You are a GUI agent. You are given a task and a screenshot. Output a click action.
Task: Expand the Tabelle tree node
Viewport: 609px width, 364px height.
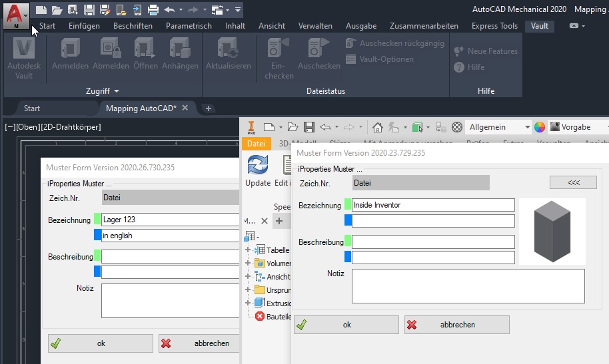[x=248, y=250]
